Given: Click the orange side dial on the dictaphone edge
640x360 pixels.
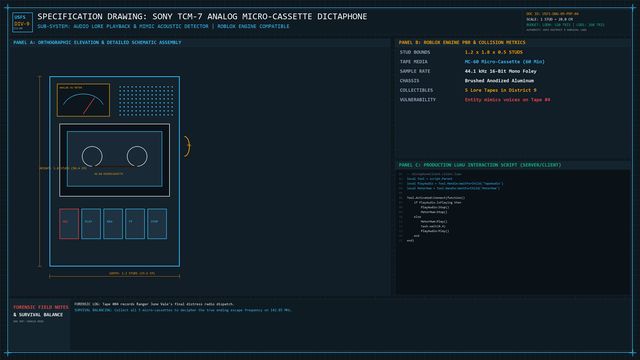Looking at the screenshot, I should pyautogui.click(x=187, y=146).
